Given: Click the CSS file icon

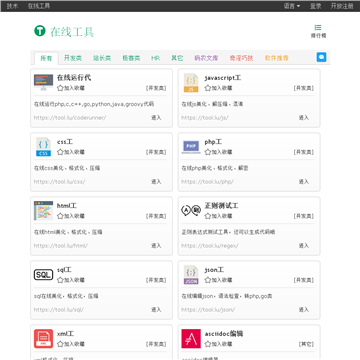Looking at the screenshot, I should [43, 147].
